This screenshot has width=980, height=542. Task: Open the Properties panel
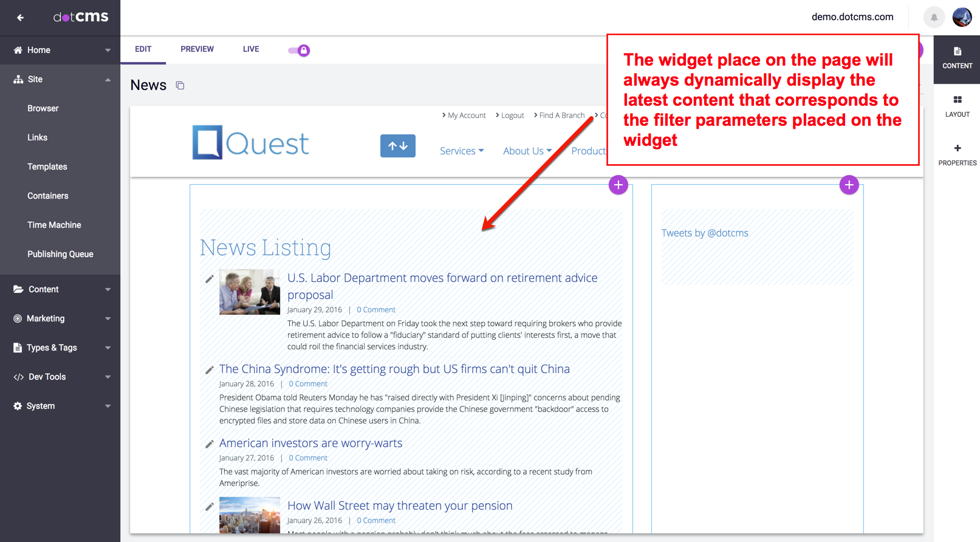(957, 155)
